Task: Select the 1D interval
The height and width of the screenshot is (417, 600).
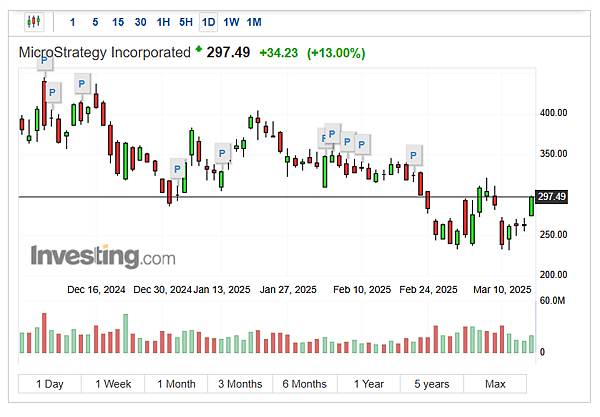Action: (x=209, y=22)
